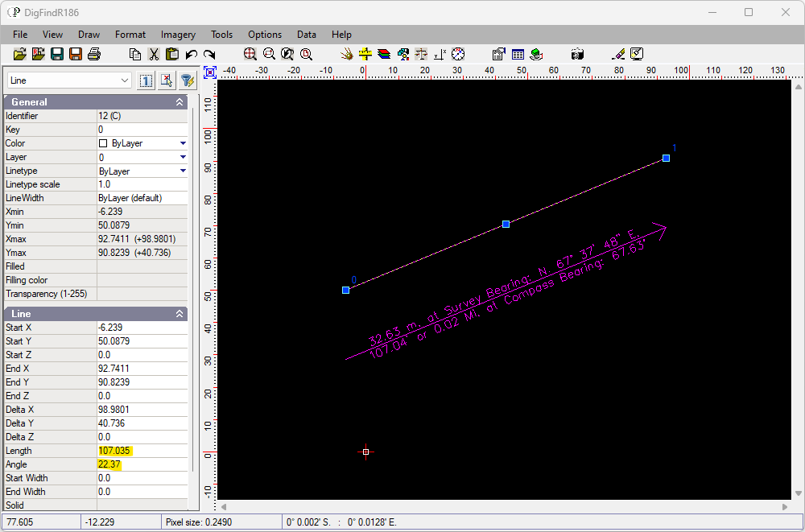The width and height of the screenshot is (805, 532).
Task: Edit the End Y value 90.8239
Action: [x=142, y=382]
